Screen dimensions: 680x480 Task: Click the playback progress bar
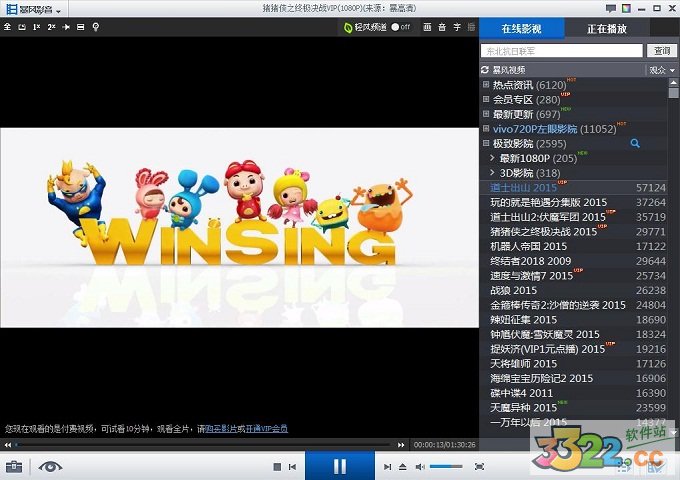204,445
